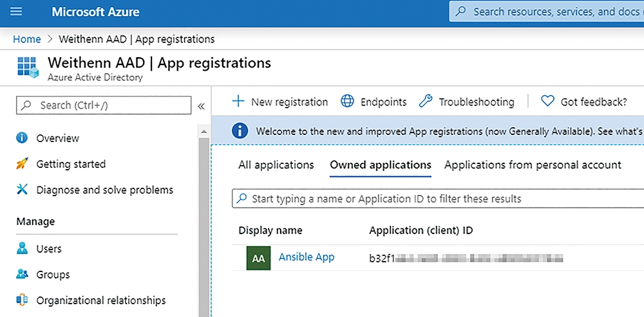This screenshot has width=644, height=317.
Task: Click the Troubleshooting wrench icon
Action: tap(426, 101)
